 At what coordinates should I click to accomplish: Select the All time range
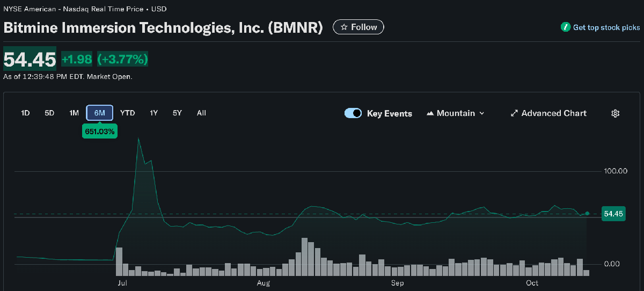coord(201,113)
